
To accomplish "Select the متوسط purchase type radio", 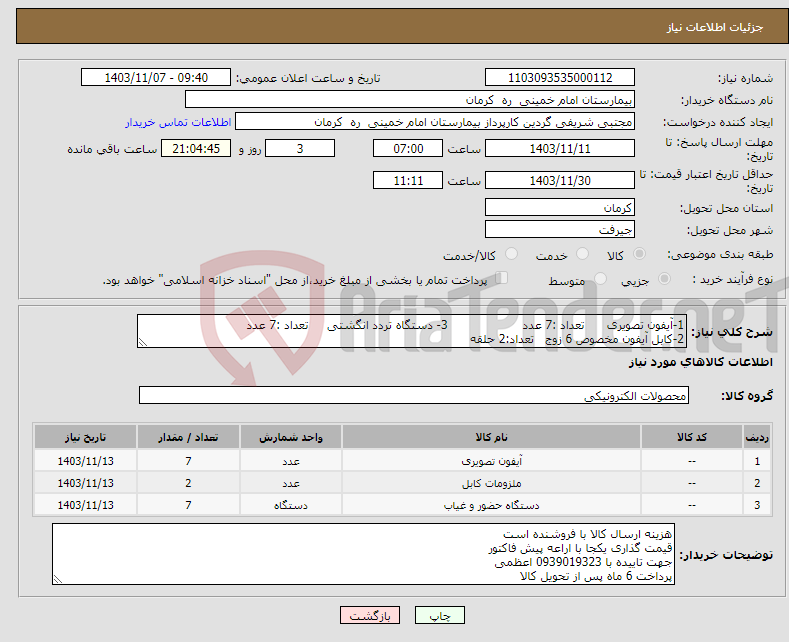I will pos(600,278).
